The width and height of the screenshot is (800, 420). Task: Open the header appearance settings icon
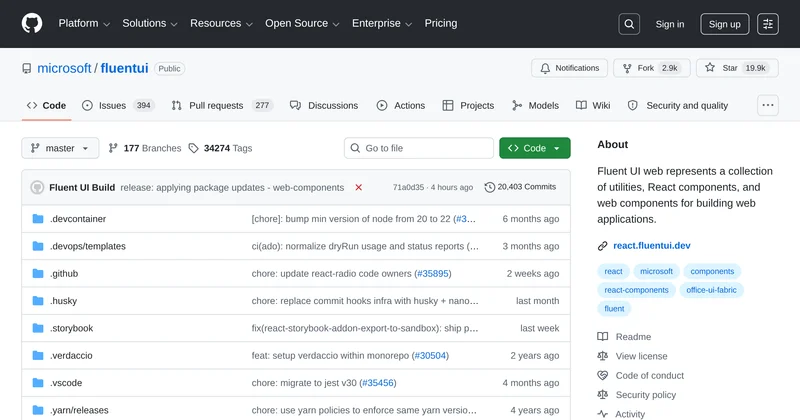pos(768,24)
